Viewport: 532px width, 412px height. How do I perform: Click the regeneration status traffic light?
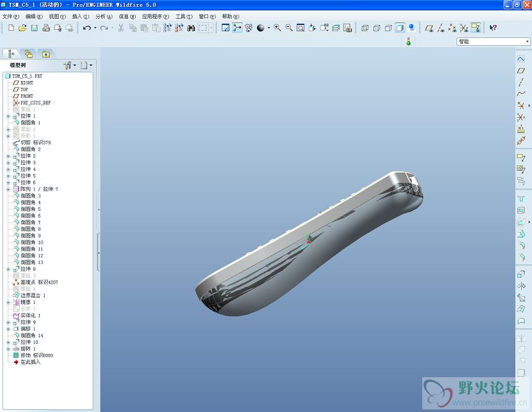(409, 42)
